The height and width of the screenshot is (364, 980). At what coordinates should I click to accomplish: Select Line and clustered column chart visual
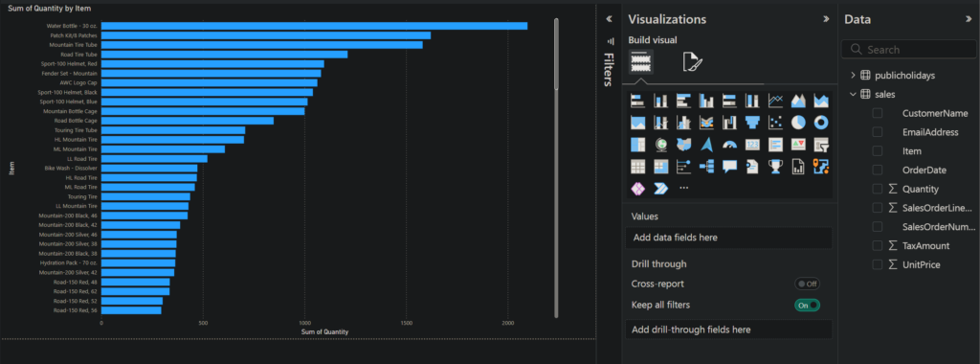coord(683,123)
